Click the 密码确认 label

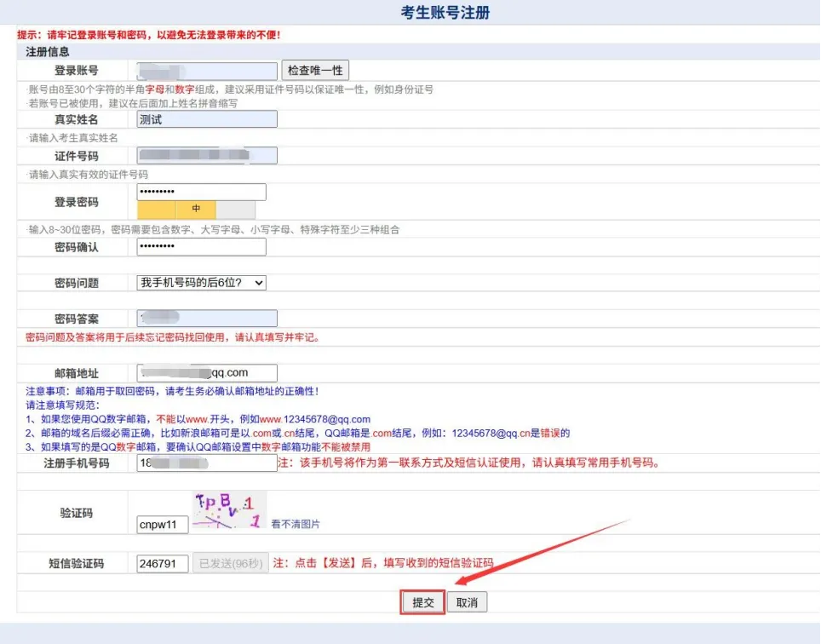pyautogui.click(x=77, y=247)
